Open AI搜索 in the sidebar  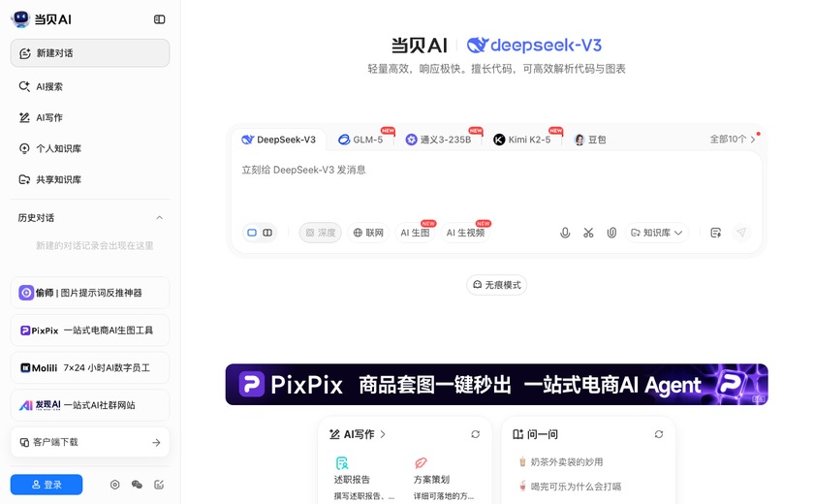tap(90, 86)
